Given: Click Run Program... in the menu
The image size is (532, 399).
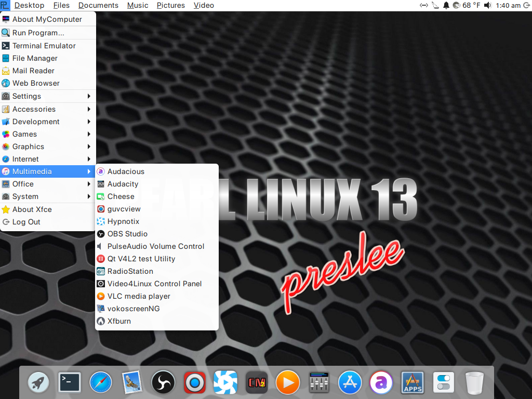Looking at the screenshot, I should (x=38, y=33).
